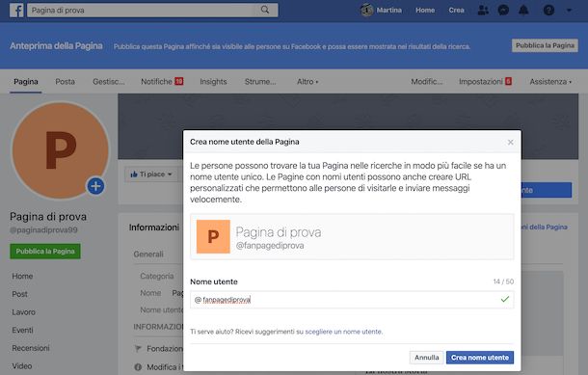The height and width of the screenshot is (375, 588).
Task: Click Home in the top bar
Action: (425, 11)
